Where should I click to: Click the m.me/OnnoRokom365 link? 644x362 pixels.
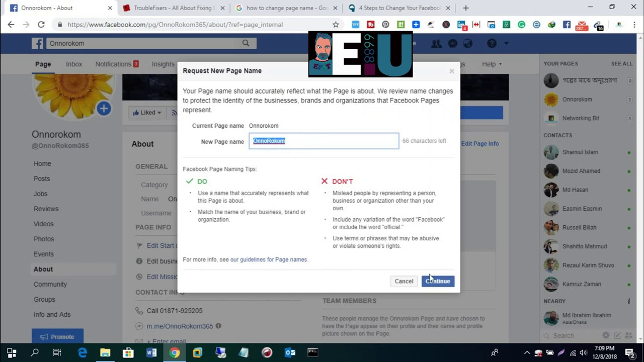[x=180, y=326]
